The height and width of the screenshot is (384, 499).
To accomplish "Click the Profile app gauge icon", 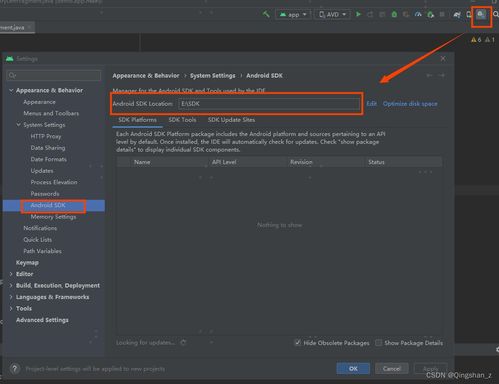I will (418, 14).
